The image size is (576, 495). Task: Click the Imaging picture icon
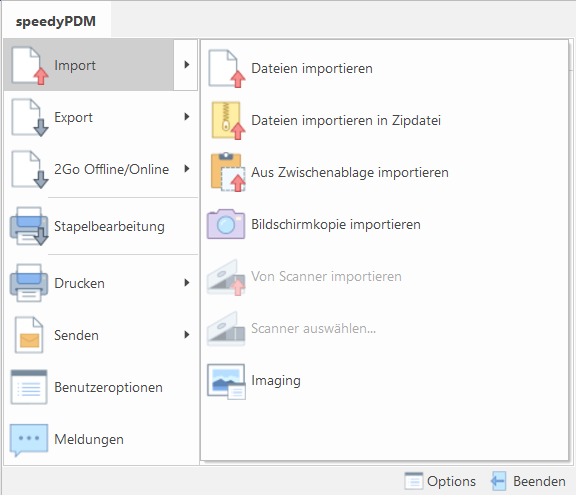[226, 381]
